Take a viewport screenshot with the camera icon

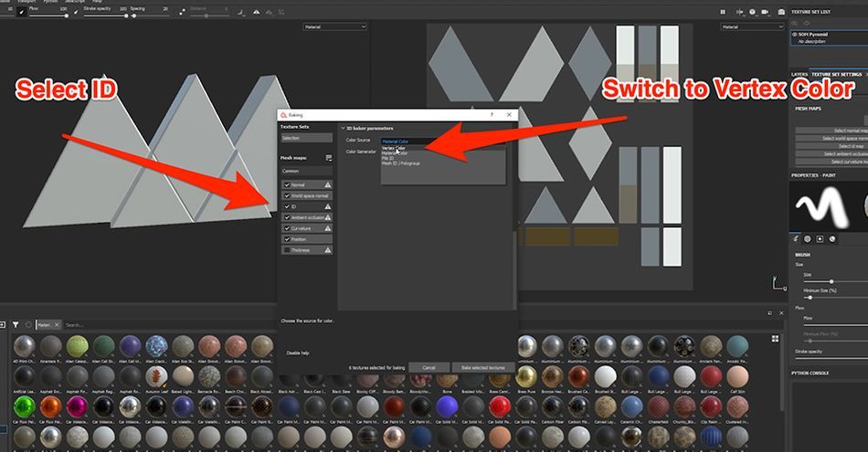(x=781, y=12)
